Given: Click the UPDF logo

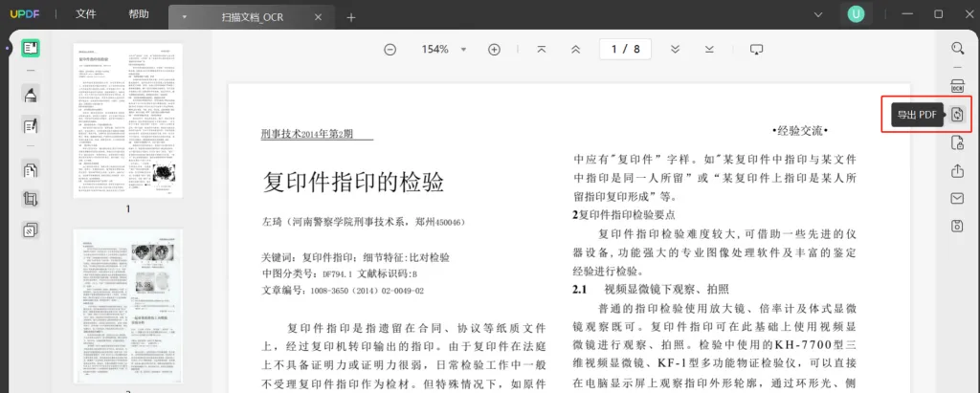Looking at the screenshot, I should 24,14.
